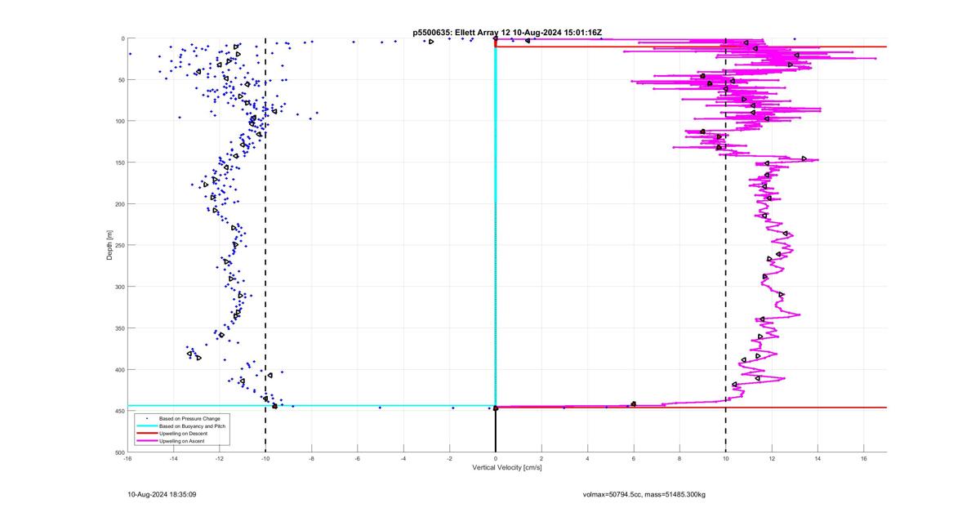Select the "Based on Pressure Change" legend entry
This screenshot has width=980, height=508.
(x=189, y=419)
